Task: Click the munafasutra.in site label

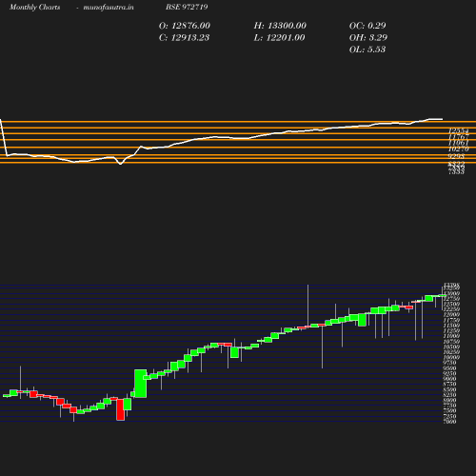Action: (109, 7)
